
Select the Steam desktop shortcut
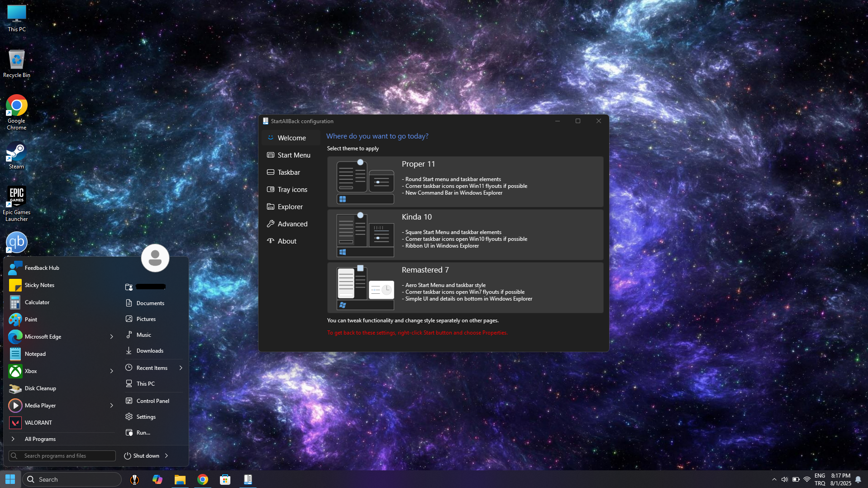[17, 155]
